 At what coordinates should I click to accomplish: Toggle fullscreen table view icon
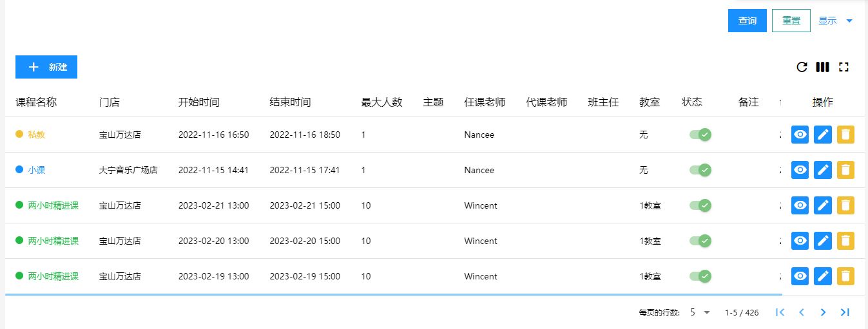(844, 67)
